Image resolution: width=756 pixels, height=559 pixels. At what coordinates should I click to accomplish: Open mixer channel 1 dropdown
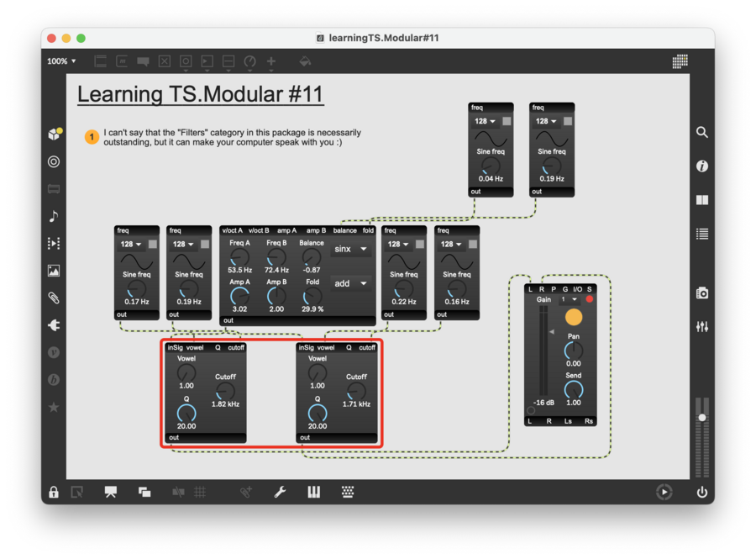point(570,299)
